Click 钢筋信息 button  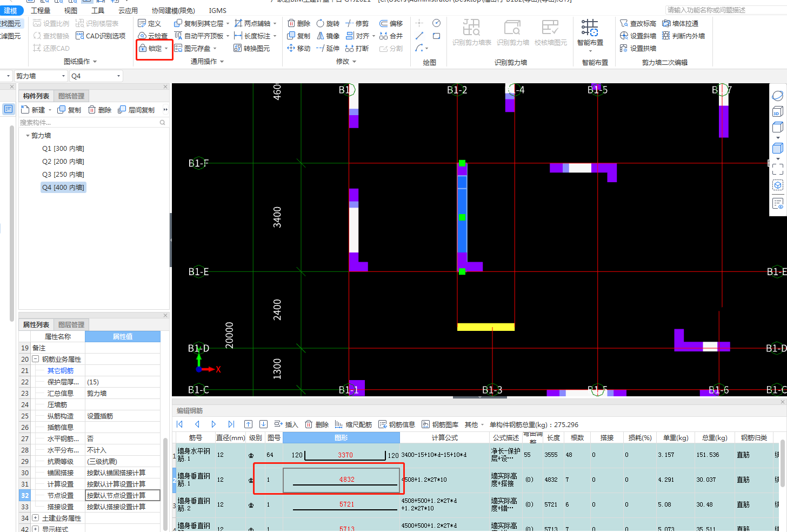[397, 424]
